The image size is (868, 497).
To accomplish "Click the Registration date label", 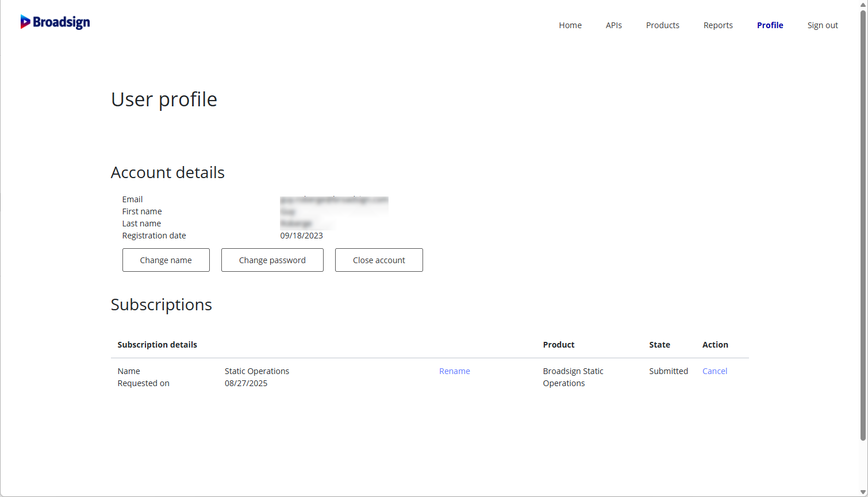I will click(154, 236).
